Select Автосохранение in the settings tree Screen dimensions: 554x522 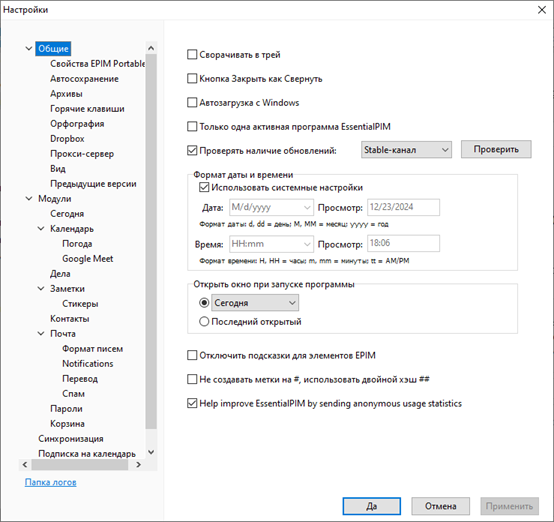pyautogui.click(x=84, y=79)
